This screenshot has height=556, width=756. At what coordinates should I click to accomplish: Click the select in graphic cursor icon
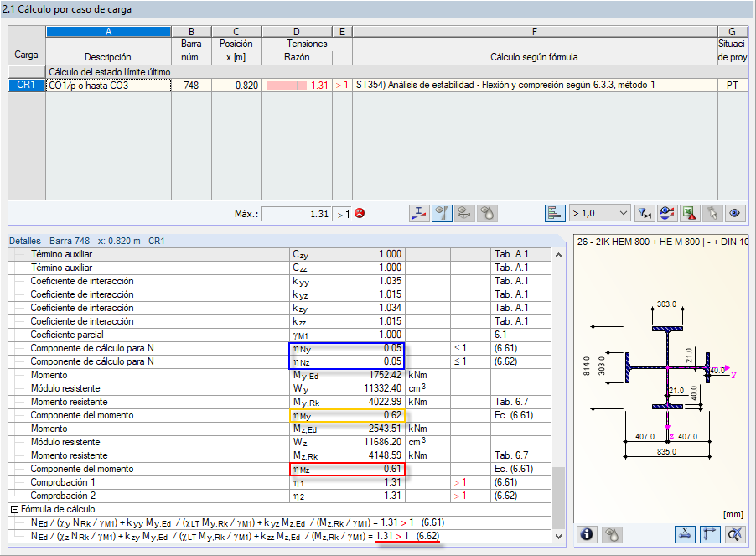[713, 214]
